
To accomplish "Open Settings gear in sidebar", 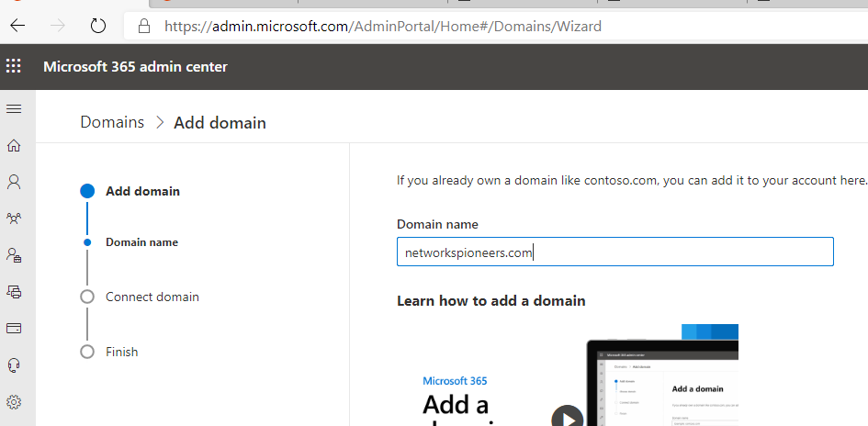I will (x=14, y=401).
